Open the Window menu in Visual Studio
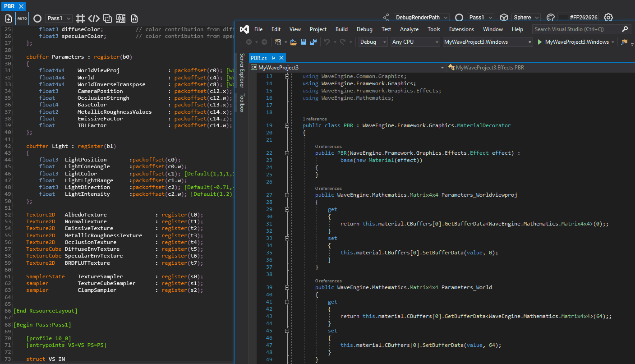Viewport: 635px width, 364px height. point(493,29)
